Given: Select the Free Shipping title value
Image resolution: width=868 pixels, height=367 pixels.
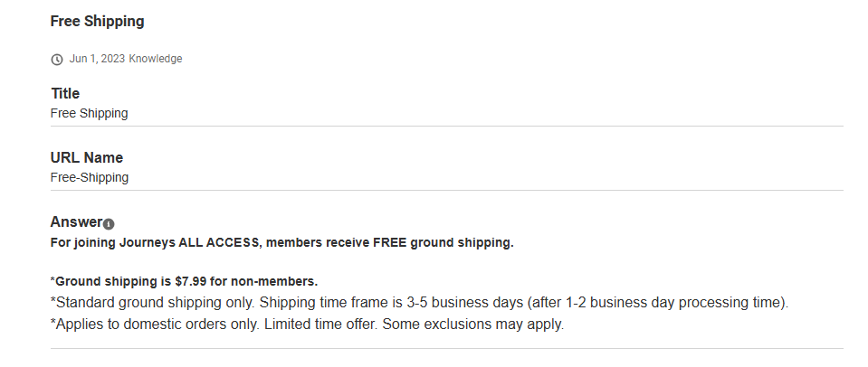Looking at the screenshot, I should [89, 114].
